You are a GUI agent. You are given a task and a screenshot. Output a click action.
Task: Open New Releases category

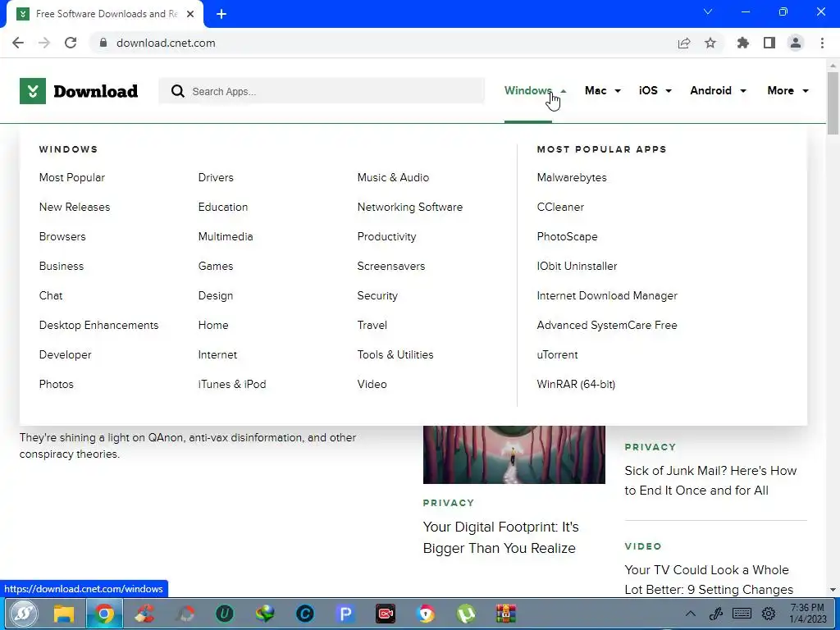[75, 207]
